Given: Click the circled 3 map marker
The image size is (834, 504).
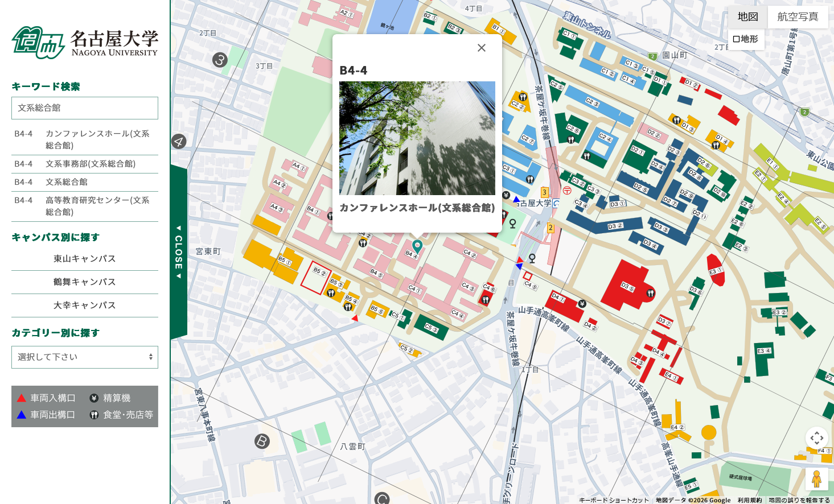Looking at the screenshot, I should click(x=220, y=60).
